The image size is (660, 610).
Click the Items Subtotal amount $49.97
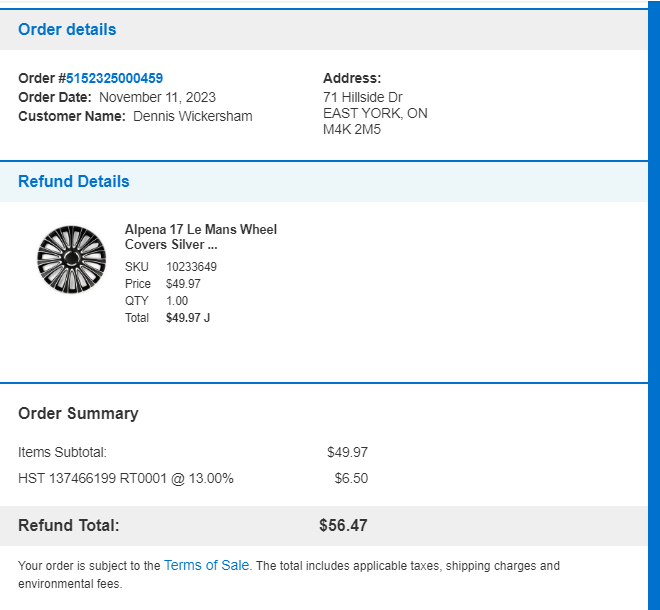(347, 452)
